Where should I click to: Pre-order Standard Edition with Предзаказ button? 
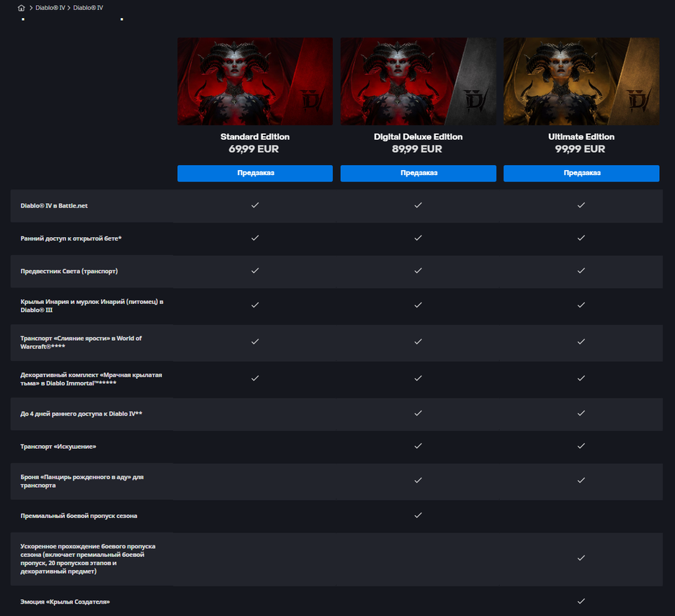tap(255, 173)
